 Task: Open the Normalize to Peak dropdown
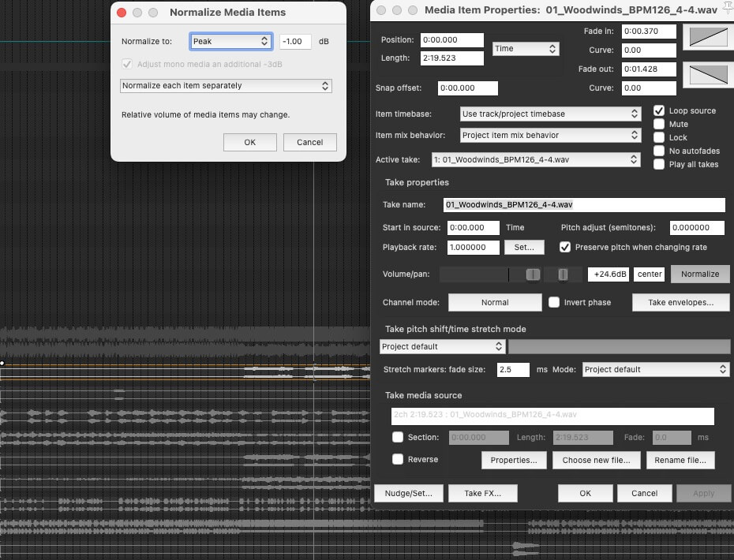click(x=231, y=41)
